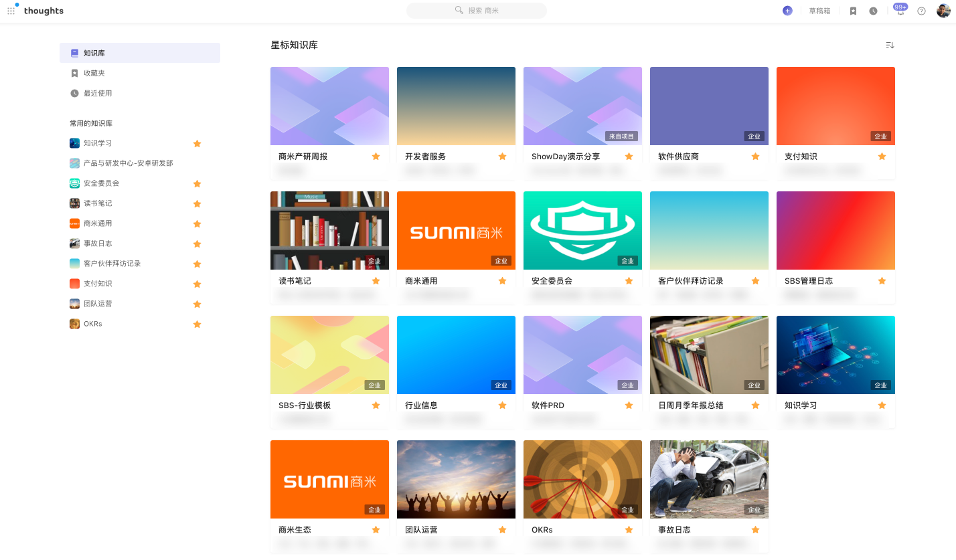Open notifications bell with 99+ badge
956x560 pixels.
click(900, 9)
